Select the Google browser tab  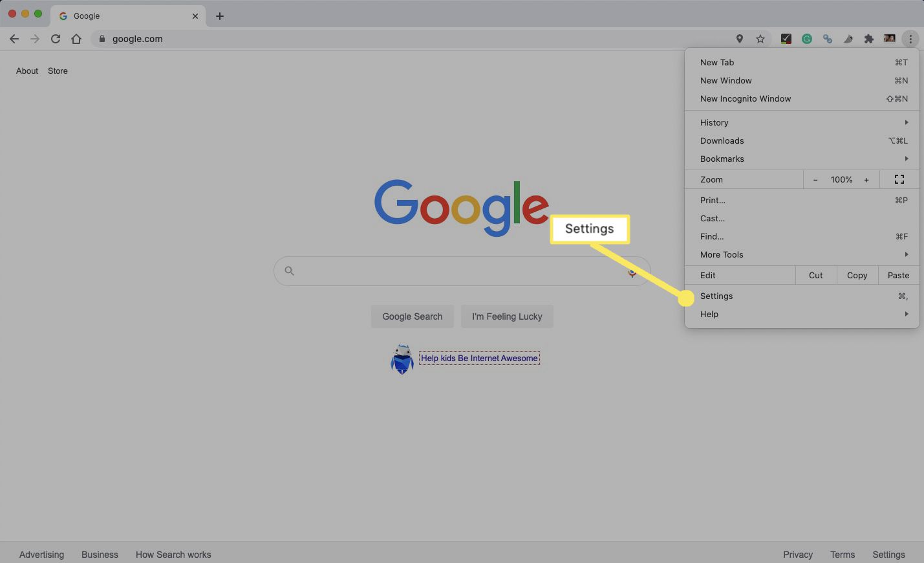click(128, 16)
